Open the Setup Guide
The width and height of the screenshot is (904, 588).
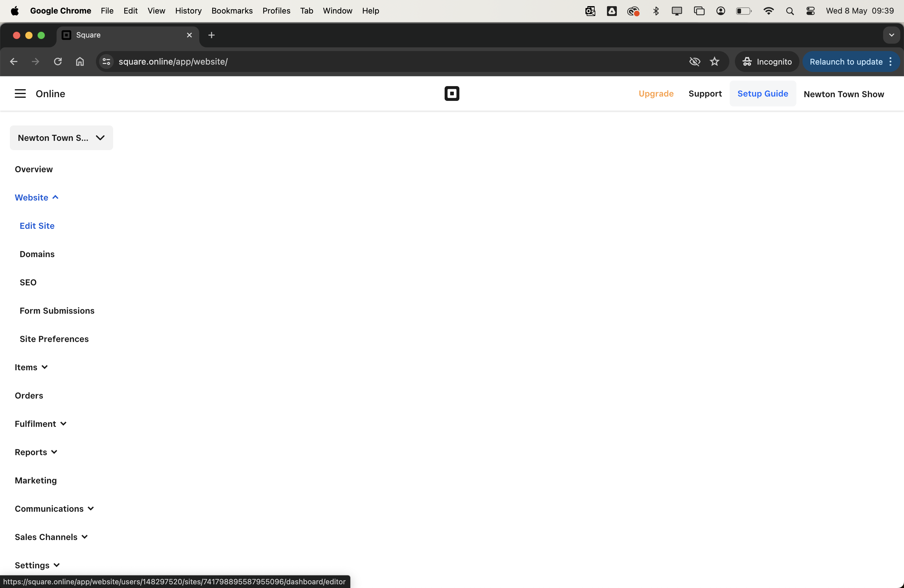(762, 94)
